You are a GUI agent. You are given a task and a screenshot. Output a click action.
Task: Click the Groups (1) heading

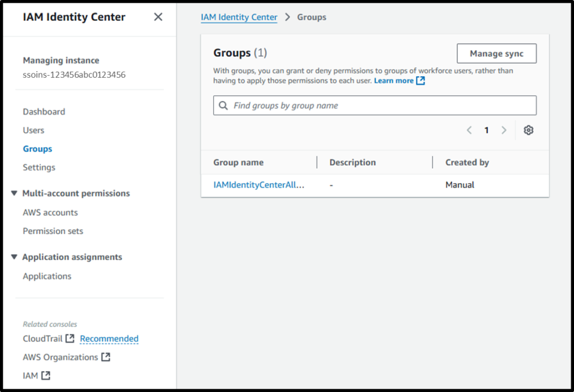point(240,53)
